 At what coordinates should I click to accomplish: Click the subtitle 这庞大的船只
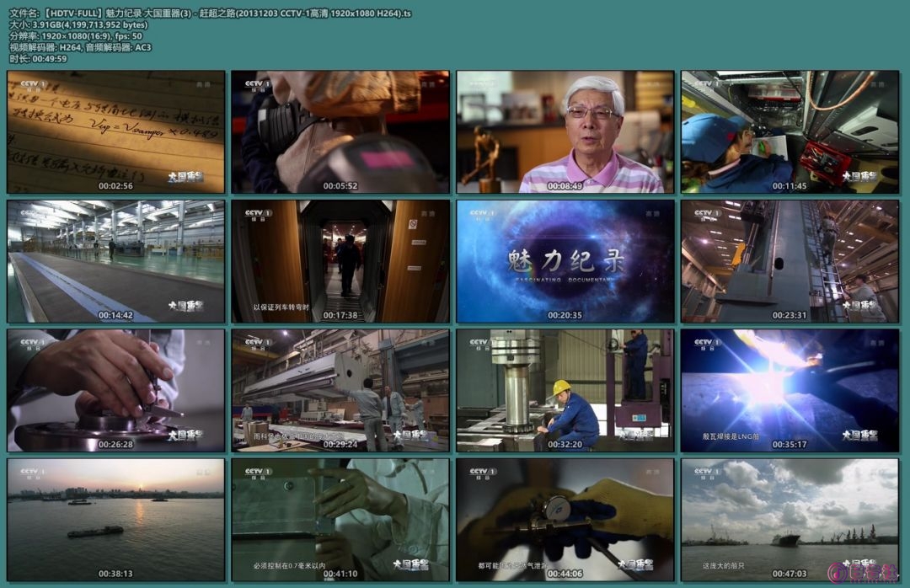(x=723, y=565)
